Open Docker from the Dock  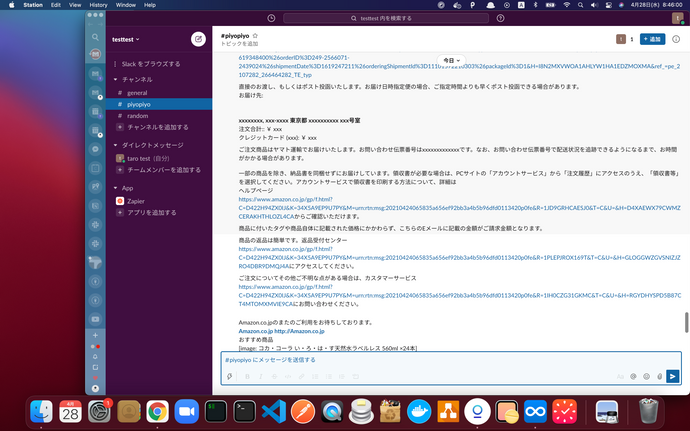pos(419,412)
